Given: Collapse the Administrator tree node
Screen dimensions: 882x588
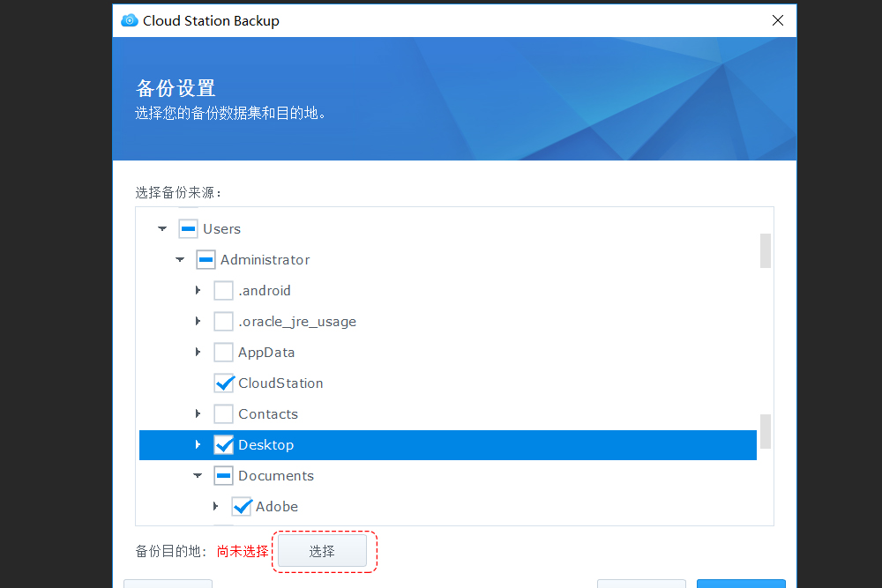Looking at the screenshot, I should 179,259.
